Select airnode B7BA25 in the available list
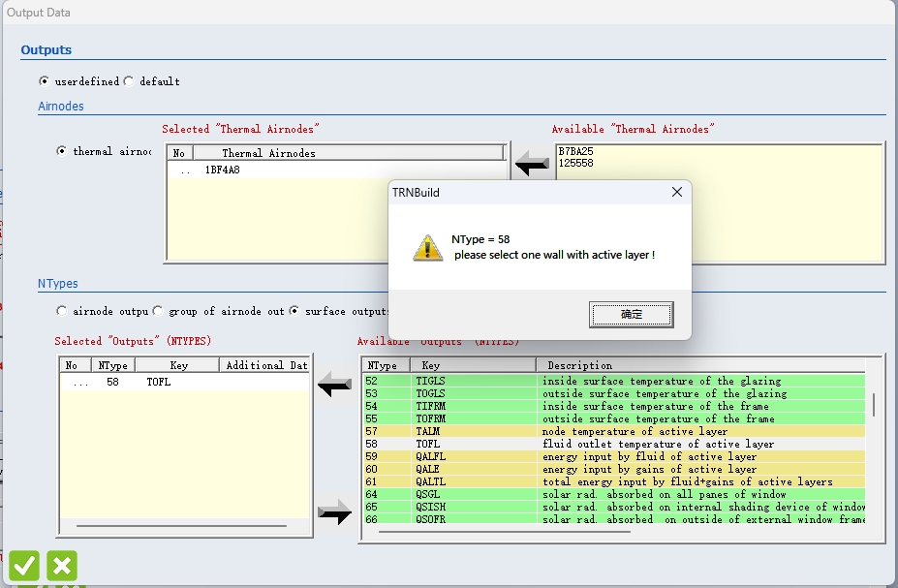The height and width of the screenshot is (588, 898). tap(575, 152)
